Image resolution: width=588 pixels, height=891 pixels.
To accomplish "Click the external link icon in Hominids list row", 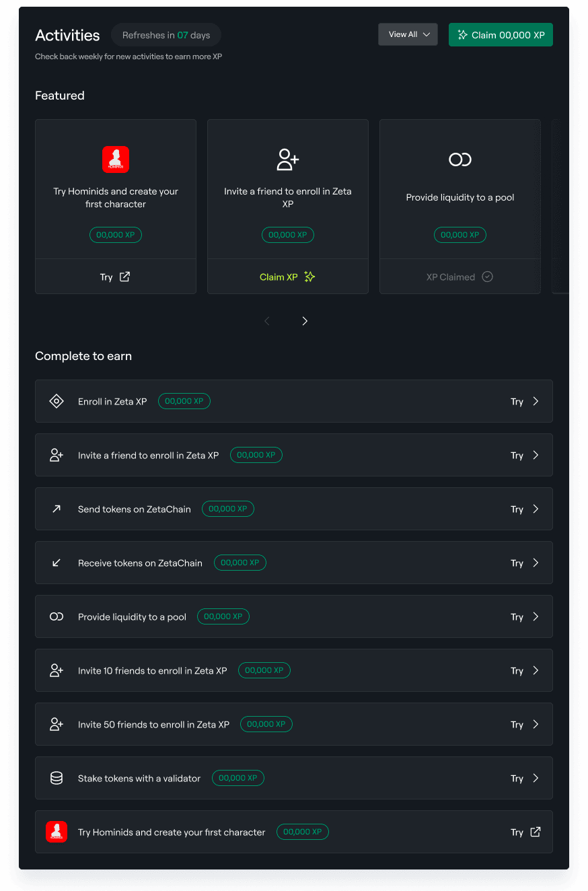I will click(x=536, y=832).
